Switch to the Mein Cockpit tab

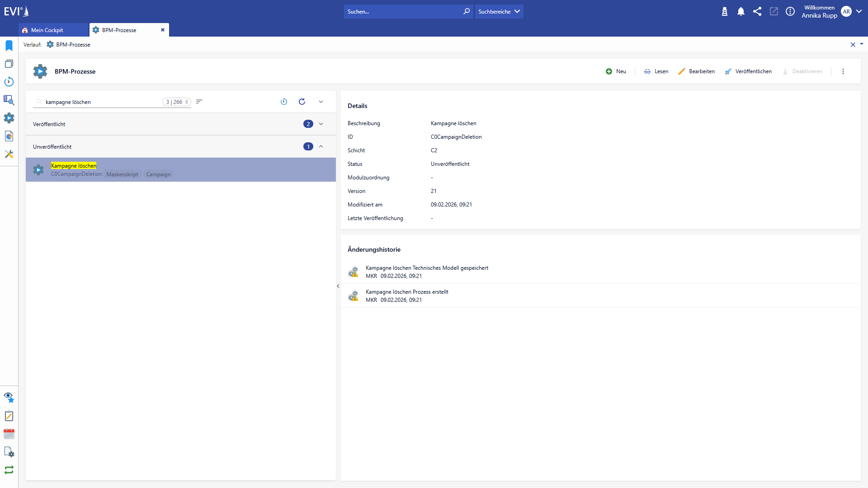coord(47,30)
